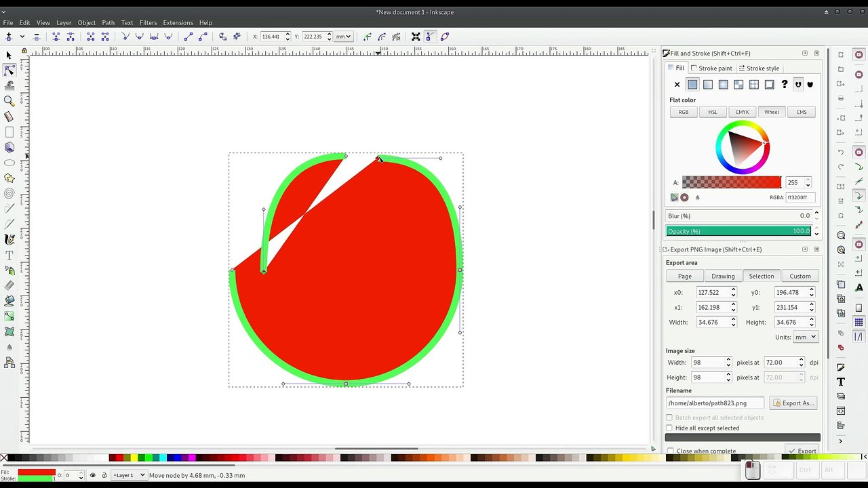Open the Export Units mm dropdown
Image resolution: width=868 pixels, height=488 pixels.
pos(806,337)
